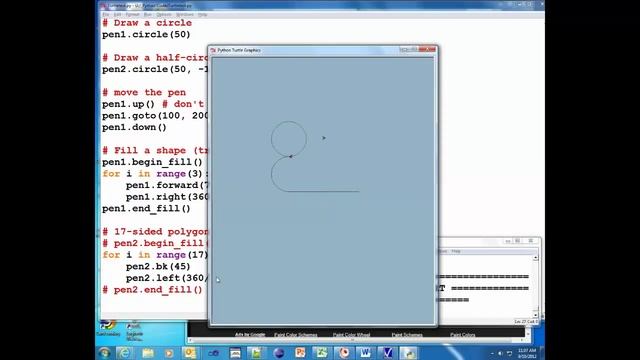Place cursor on 'pen1.circle(50)' line
The image size is (640, 360).
coord(146,34)
